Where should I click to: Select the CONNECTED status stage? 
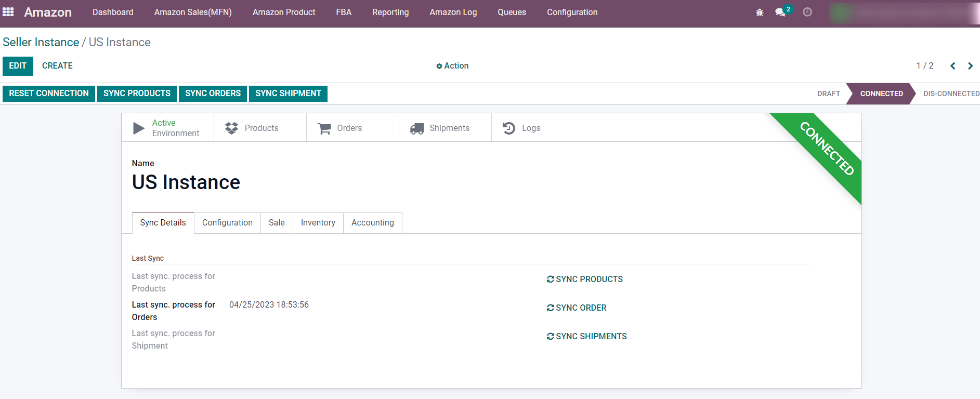coord(881,94)
